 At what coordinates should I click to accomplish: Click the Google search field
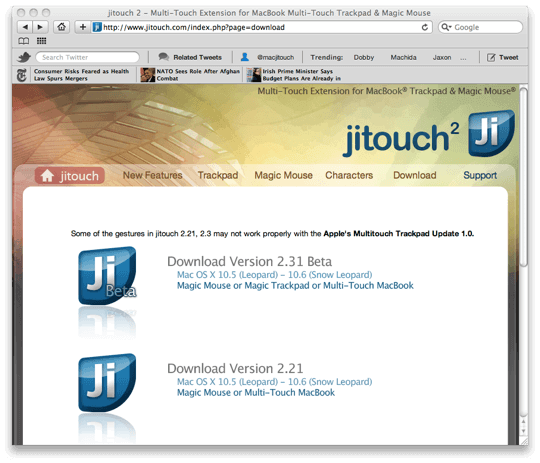click(480, 27)
